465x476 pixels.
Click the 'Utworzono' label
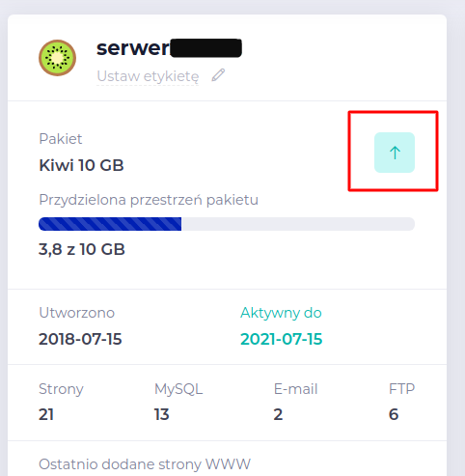(77, 313)
